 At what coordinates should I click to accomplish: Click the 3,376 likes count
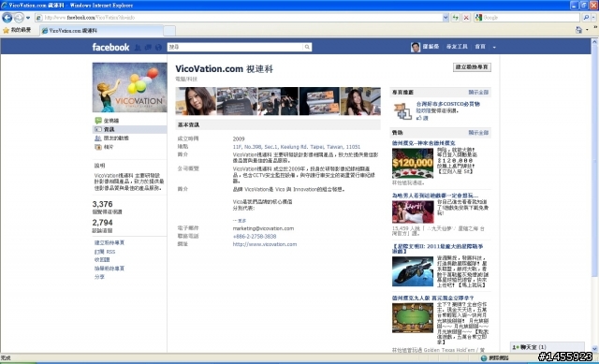[102, 204]
